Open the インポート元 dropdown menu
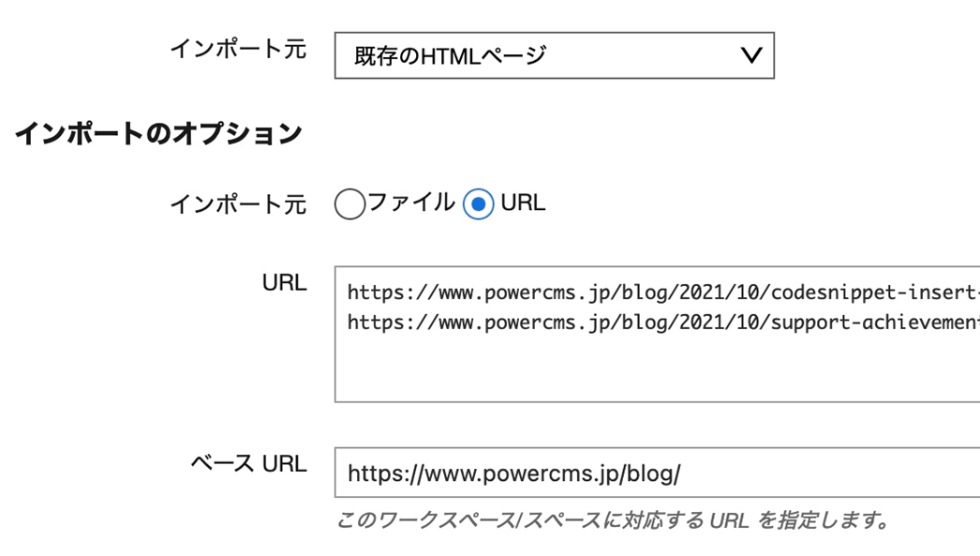The image size is (980, 556). pyautogui.click(x=553, y=55)
